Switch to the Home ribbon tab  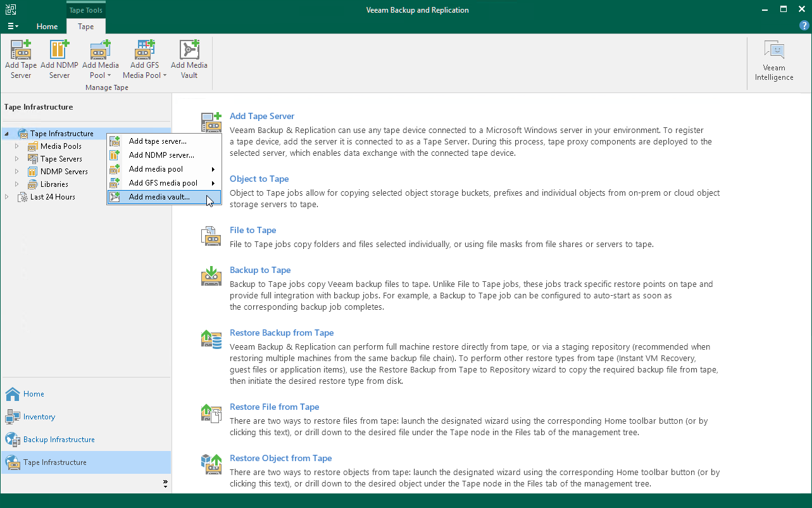pos(47,27)
